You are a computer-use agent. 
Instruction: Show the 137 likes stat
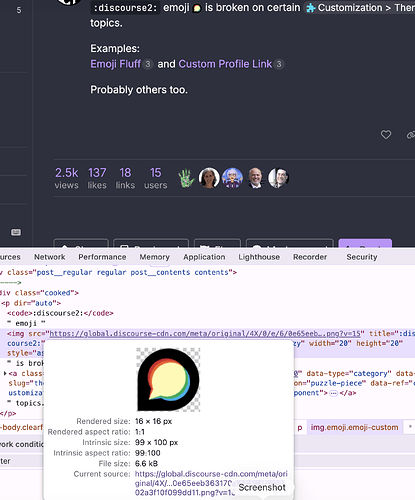point(97,178)
